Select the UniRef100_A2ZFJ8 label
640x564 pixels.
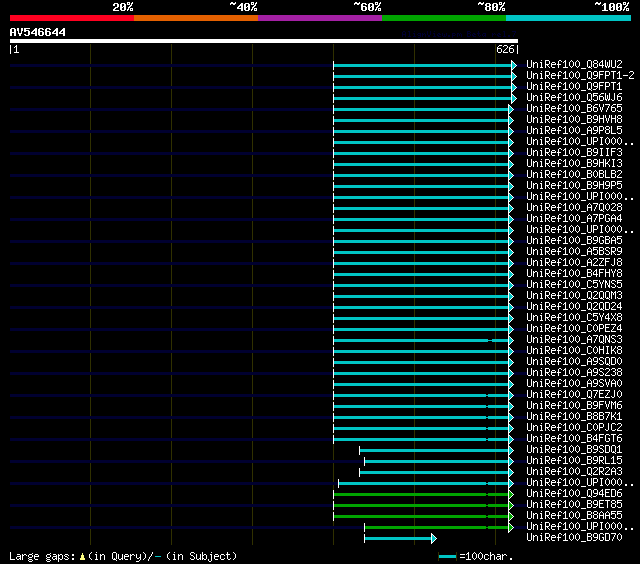coord(574,263)
